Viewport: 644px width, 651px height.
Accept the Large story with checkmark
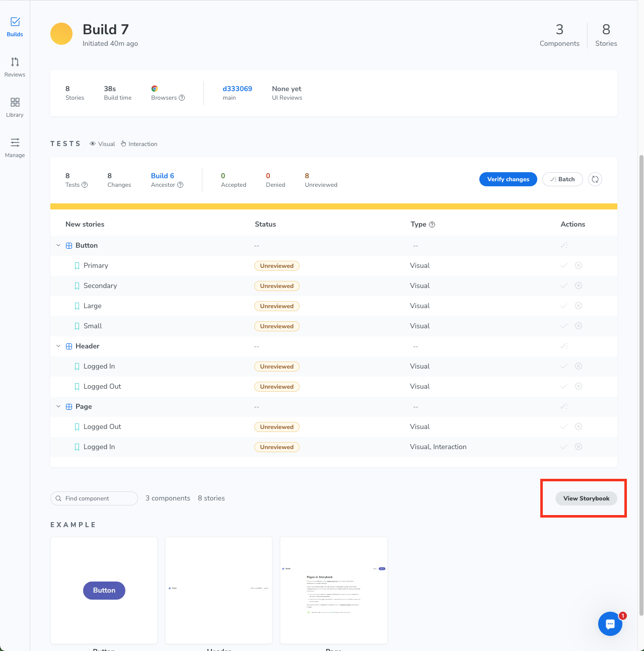(564, 306)
